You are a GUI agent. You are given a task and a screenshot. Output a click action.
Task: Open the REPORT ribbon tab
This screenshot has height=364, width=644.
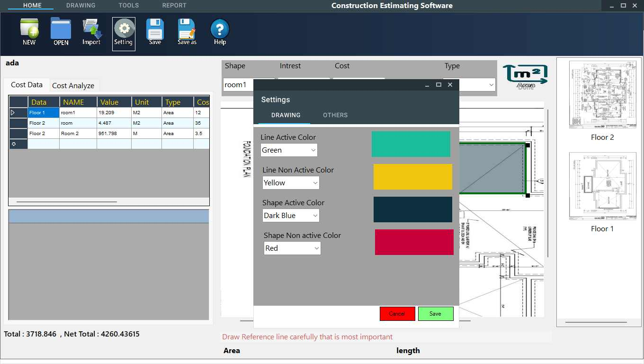pyautogui.click(x=174, y=6)
